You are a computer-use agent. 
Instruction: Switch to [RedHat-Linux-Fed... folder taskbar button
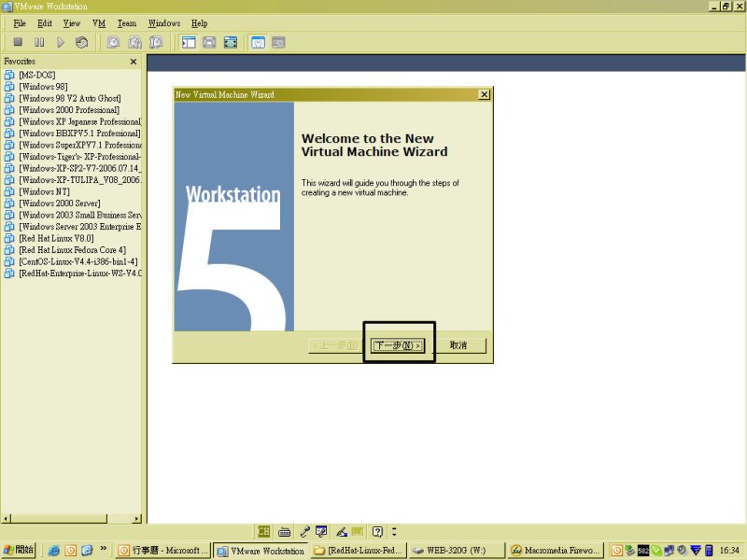click(x=359, y=551)
